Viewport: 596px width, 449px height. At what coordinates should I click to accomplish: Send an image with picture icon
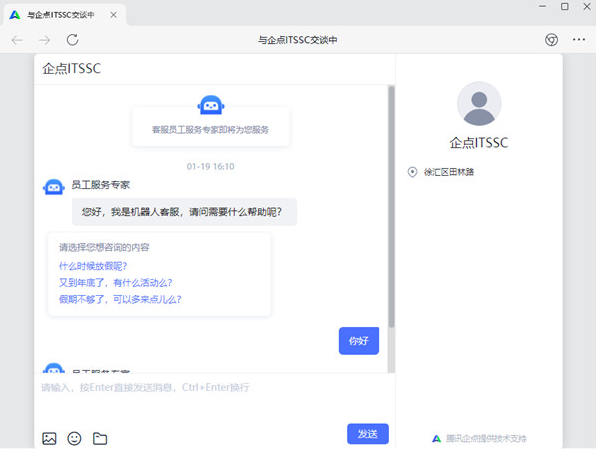coord(49,438)
